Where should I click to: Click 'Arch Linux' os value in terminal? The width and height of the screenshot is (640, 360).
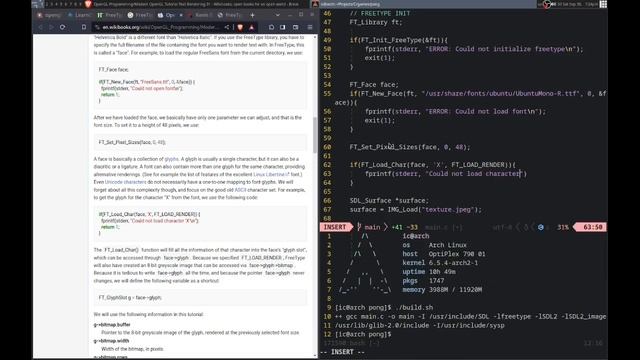tap(447, 245)
